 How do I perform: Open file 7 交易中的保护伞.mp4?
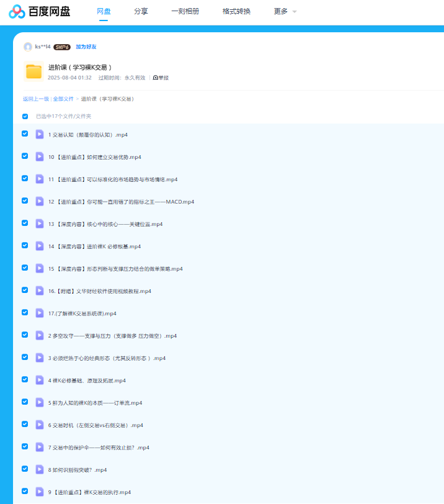coord(99,448)
